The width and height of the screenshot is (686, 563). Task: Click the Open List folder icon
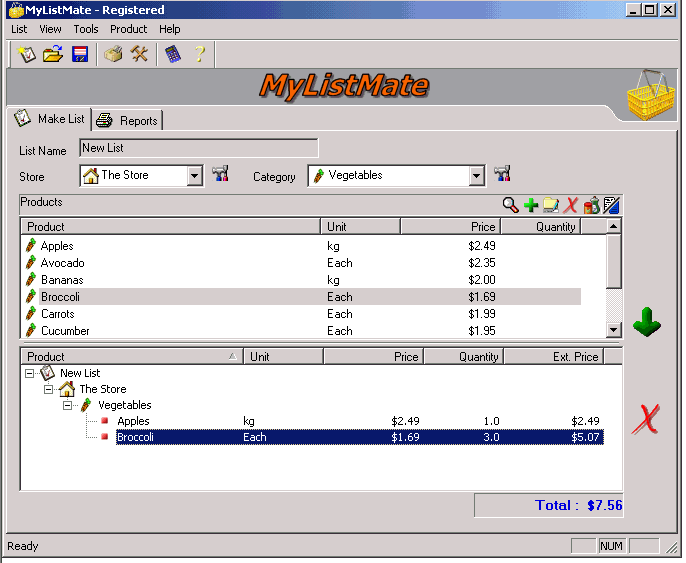click(x=53, y=54)
